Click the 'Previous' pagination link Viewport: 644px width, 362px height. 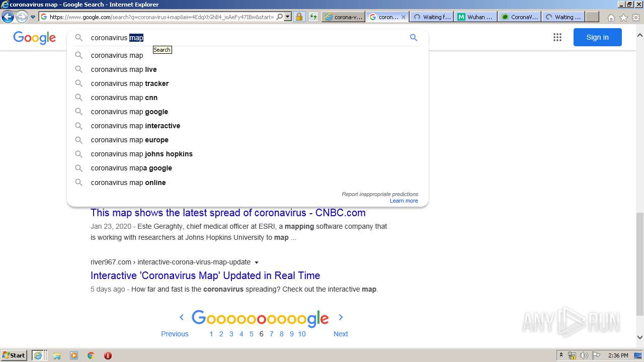point(175,334)
